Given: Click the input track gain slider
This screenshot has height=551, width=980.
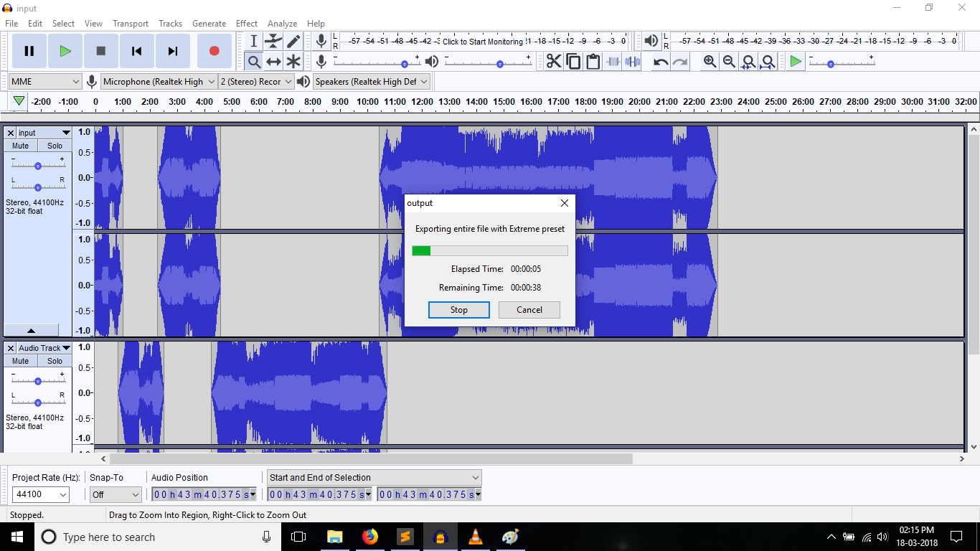Looking at the screenshot, I should coord(38,166).
